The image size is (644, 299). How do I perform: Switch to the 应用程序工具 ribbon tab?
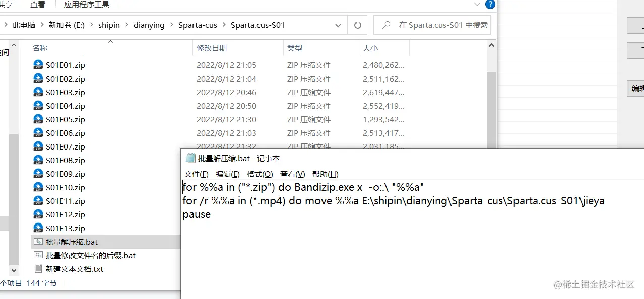(87, 5)
